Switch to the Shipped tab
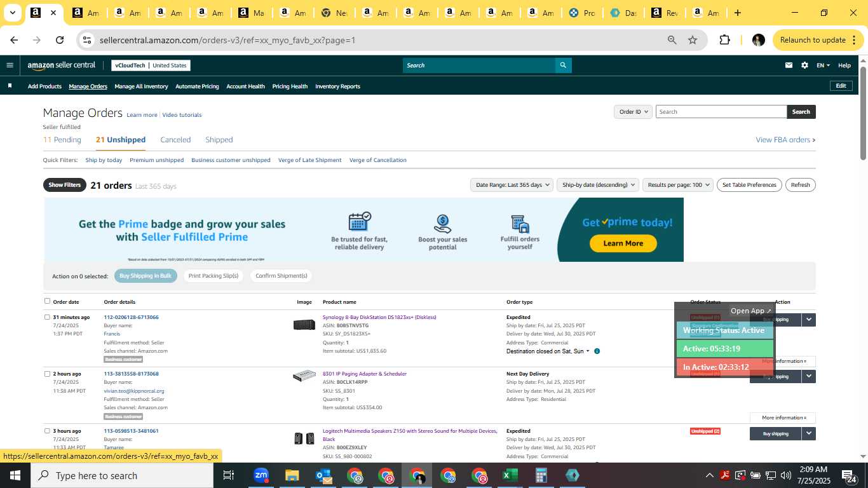Viewport: 868px width, 488px height. point(219,140)
